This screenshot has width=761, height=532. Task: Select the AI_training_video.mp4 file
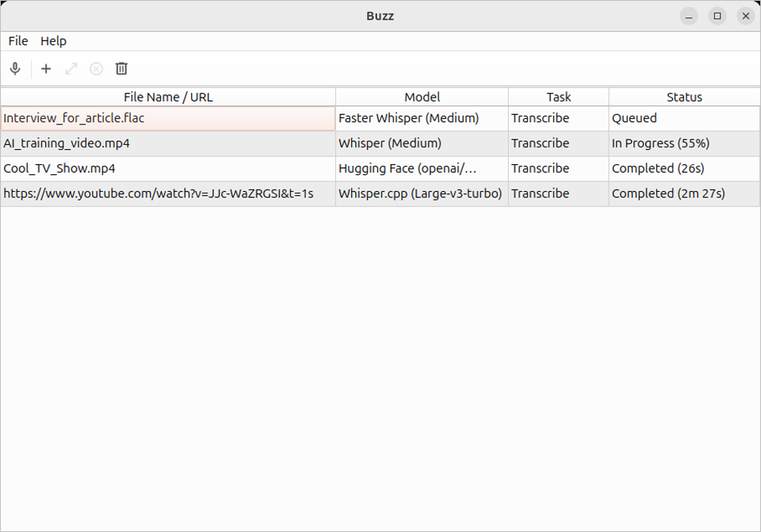[67, 144]
